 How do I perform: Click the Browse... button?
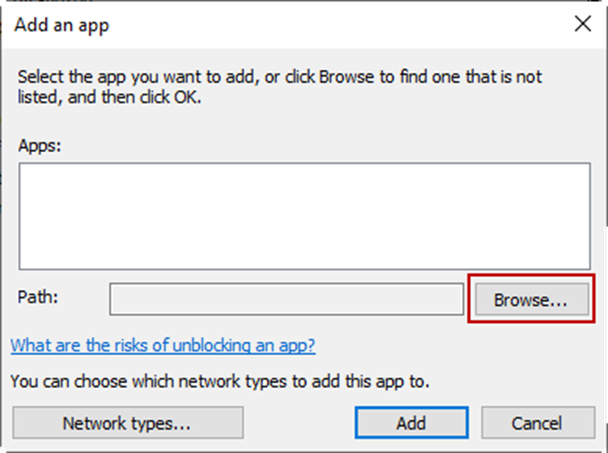click(x=528, y=300)
